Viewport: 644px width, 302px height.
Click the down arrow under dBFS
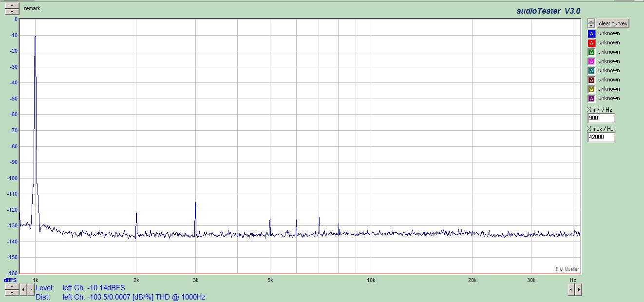pos(12,293)
